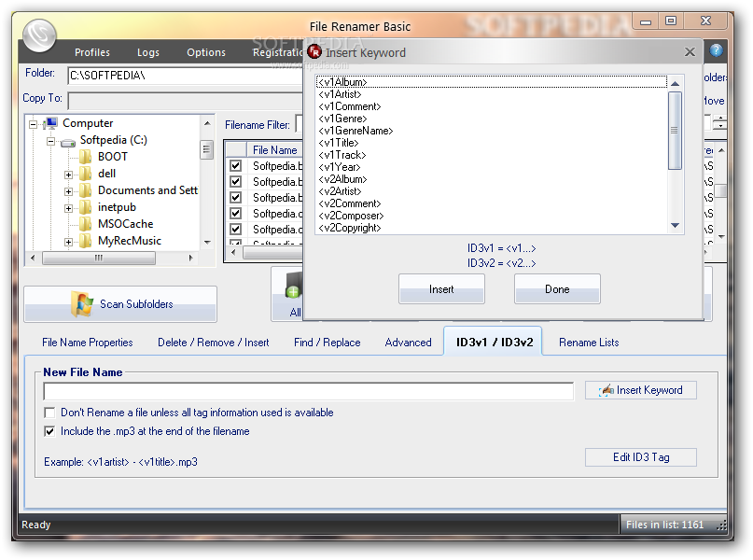Select the <v1GenreName> keyword

pos(356,131)
